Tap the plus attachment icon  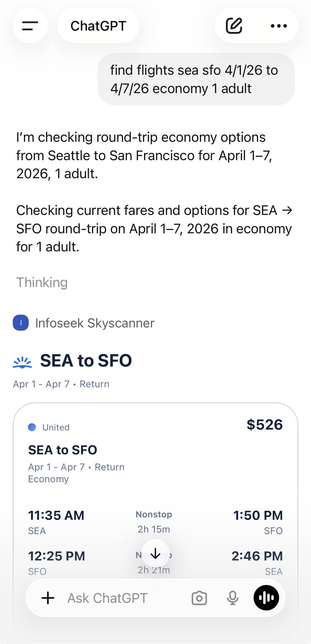coord(48,598)
